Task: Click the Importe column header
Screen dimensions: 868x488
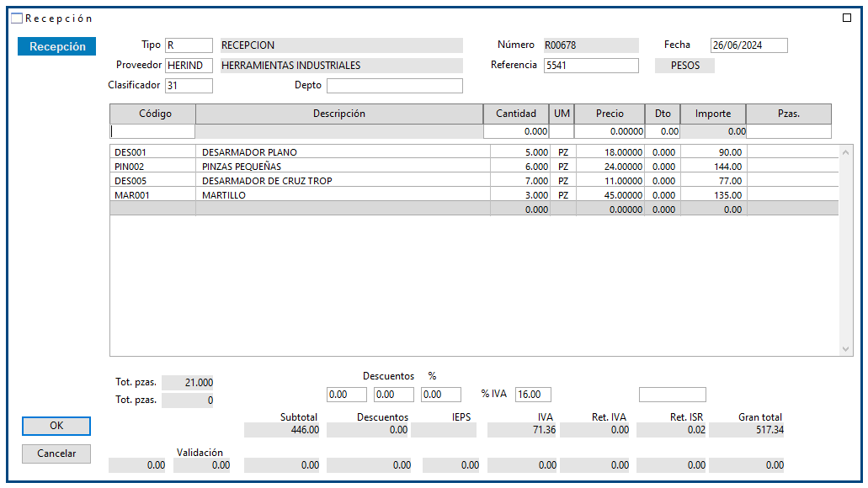Action: coord(713,114)
